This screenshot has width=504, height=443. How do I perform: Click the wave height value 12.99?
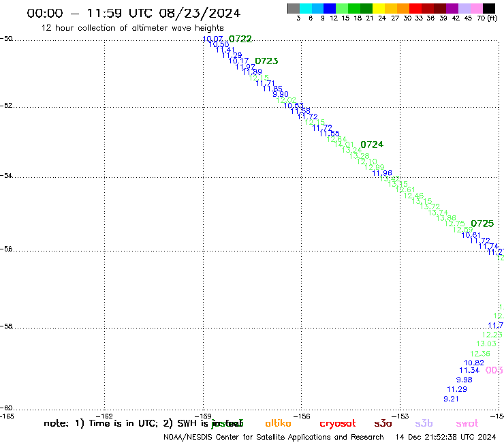coord(375,167)
